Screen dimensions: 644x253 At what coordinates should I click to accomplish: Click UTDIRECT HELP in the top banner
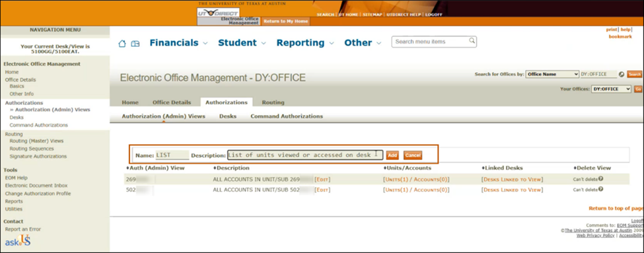click(404, 15)
